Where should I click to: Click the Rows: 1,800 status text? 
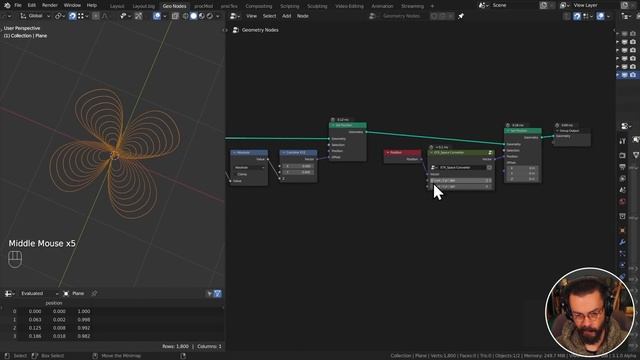[x=176, y=347]
